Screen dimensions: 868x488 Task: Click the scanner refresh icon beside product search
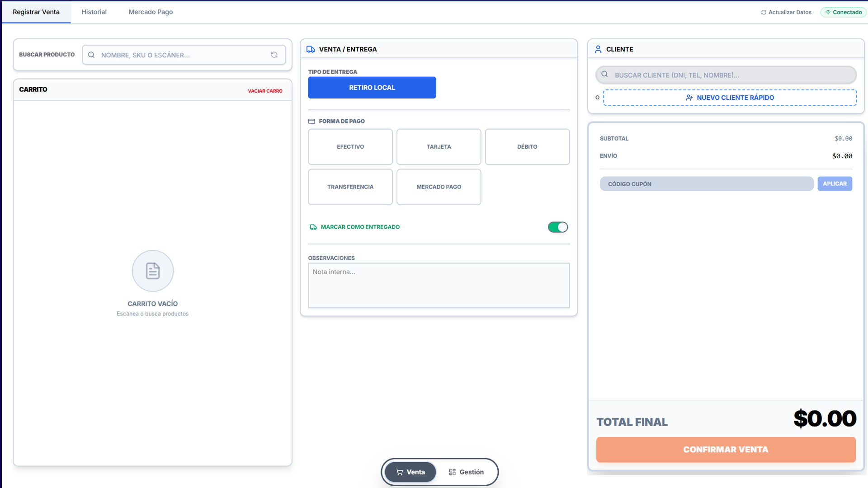click(274, 55)
